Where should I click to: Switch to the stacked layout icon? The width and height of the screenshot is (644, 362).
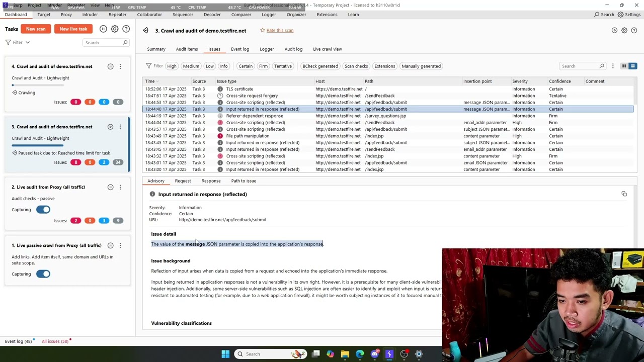633,66
